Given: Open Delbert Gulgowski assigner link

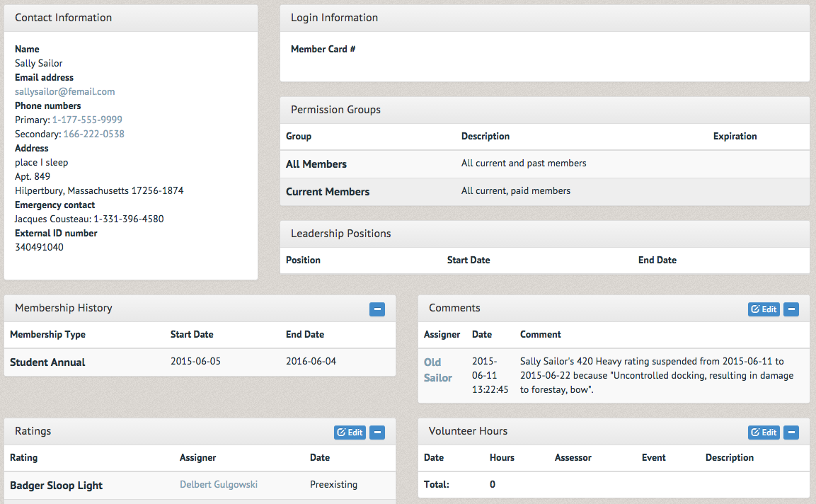Looking at the screenshot, I should [219, 485].
